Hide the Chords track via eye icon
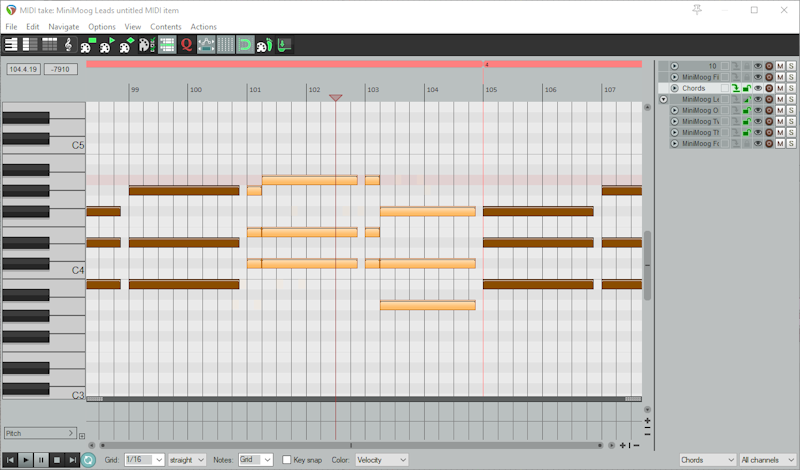The image size is (800, 470). [x=757, y=88]
